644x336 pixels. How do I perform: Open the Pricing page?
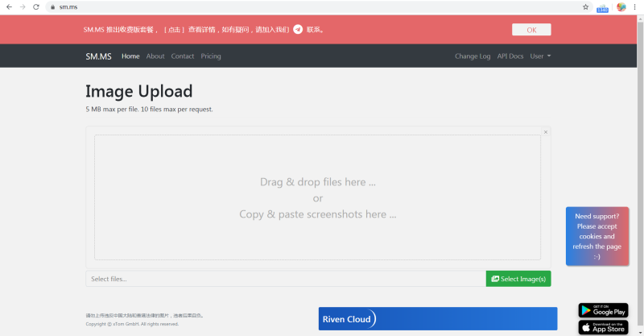(x=211, y=56)
